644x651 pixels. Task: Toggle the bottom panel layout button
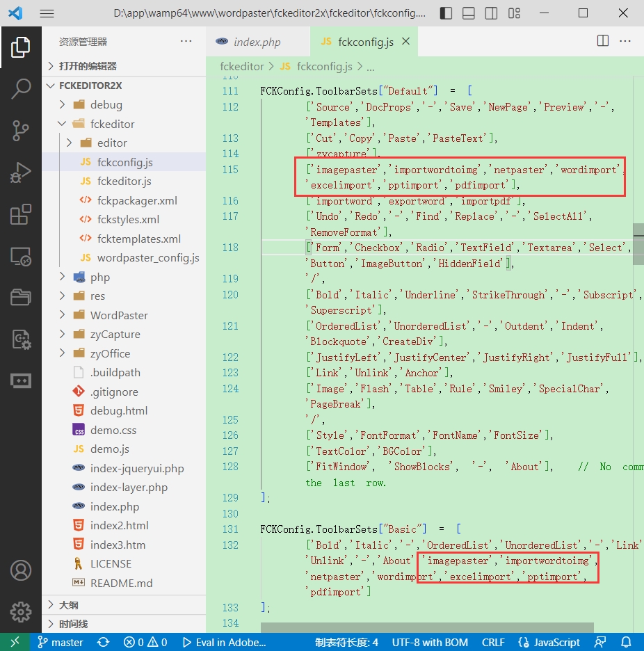[469, 13]
